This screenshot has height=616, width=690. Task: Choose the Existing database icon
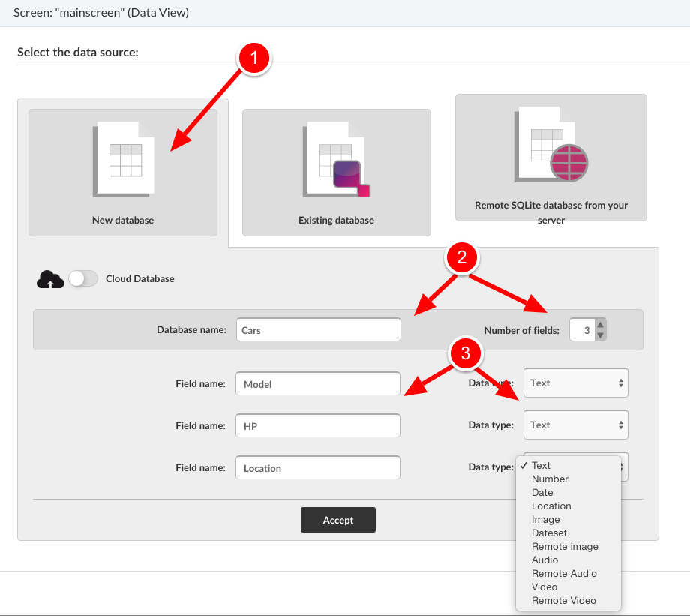tap(336, 159)
